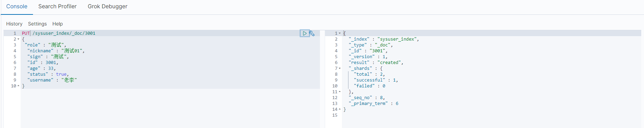
Task: Click the "sign" field line
Action: pos(48,57)
